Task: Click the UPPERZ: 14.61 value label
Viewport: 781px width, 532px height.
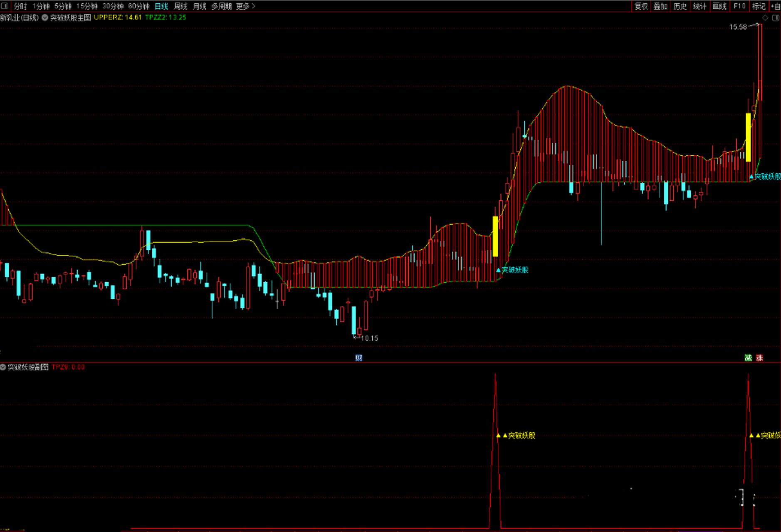Action: click(118, 17)
